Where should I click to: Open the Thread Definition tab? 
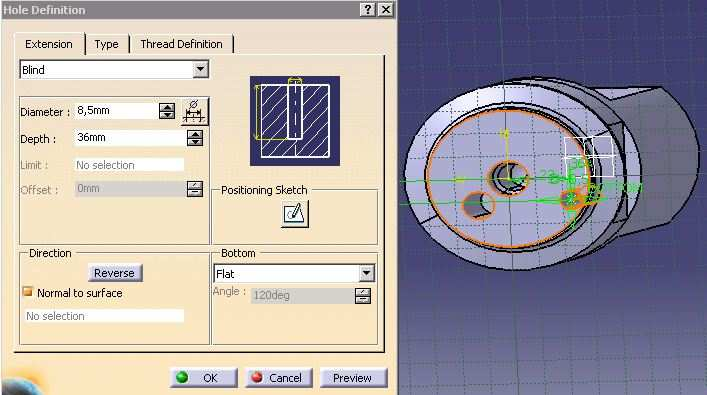click(181, 44)
